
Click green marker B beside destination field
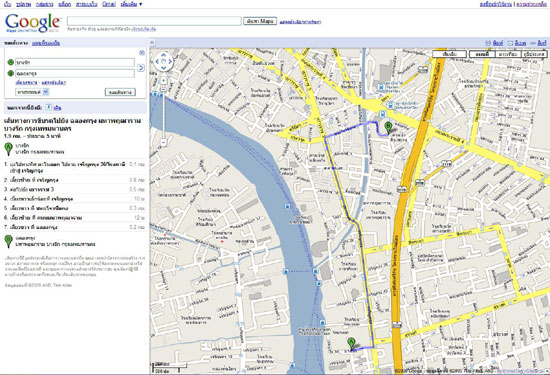click(11, 73)
